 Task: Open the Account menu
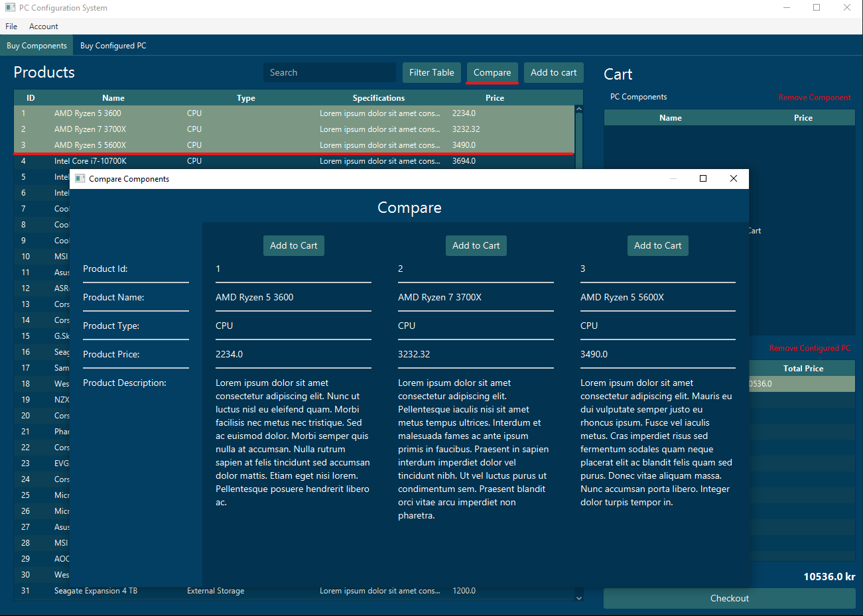[x=44, y=27]
